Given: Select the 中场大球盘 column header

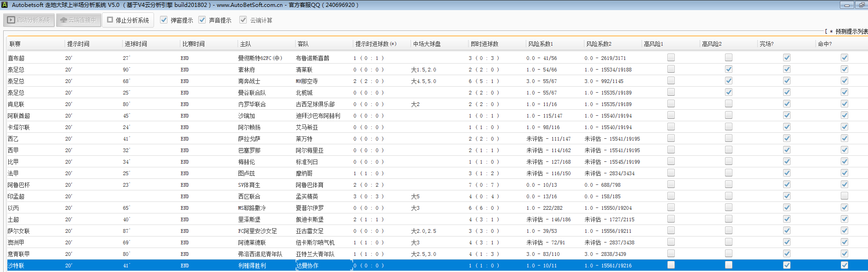Looking at the screenshot, I should tap(427, 44).
